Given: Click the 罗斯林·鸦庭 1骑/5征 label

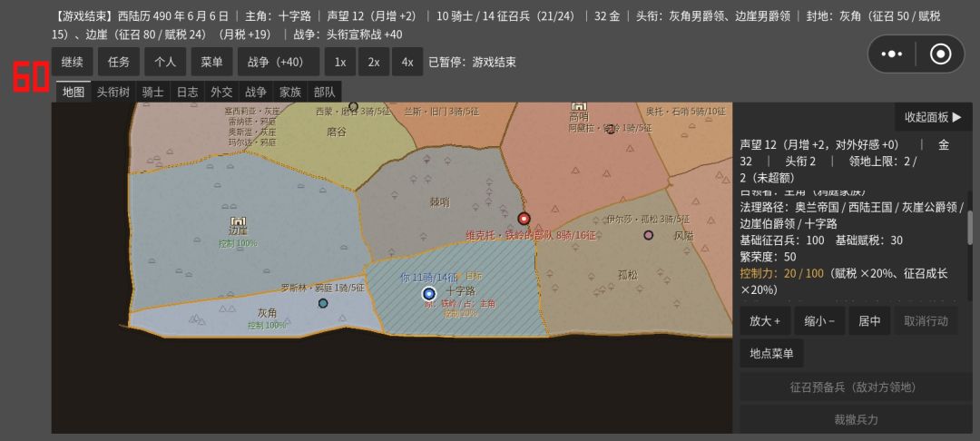Looking at the screenshot, I should pyautogui.click(x=322, y=288).
